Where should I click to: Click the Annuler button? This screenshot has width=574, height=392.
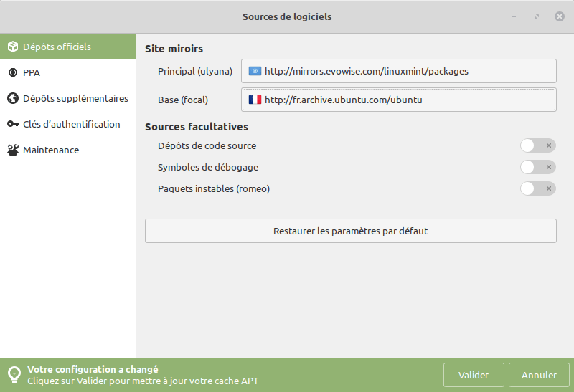click(539, 375)
